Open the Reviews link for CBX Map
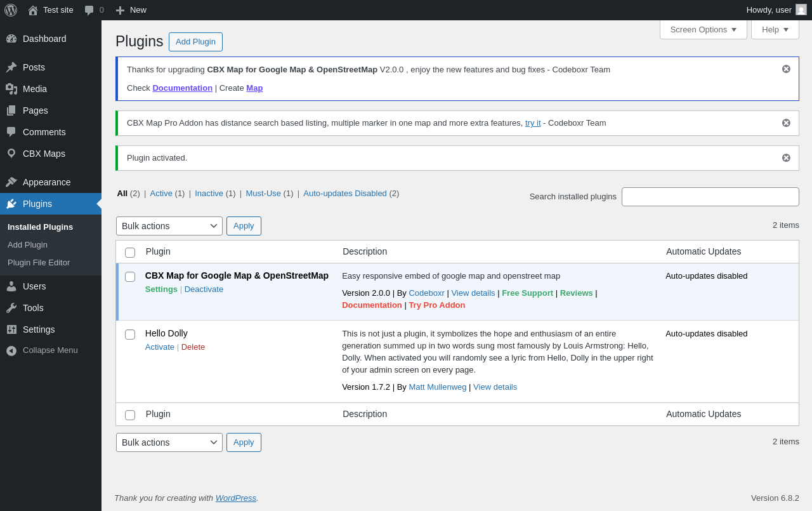812x511 pixels. pos(576,293)
